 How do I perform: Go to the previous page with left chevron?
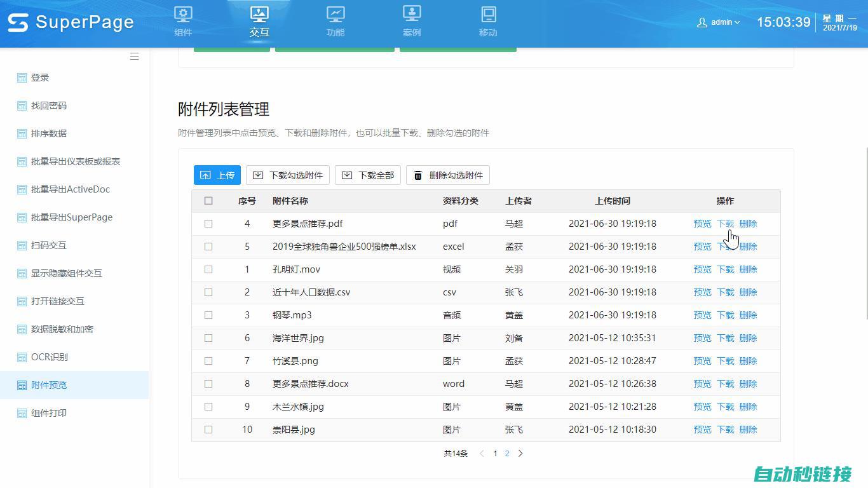click(x=482, y=454)
